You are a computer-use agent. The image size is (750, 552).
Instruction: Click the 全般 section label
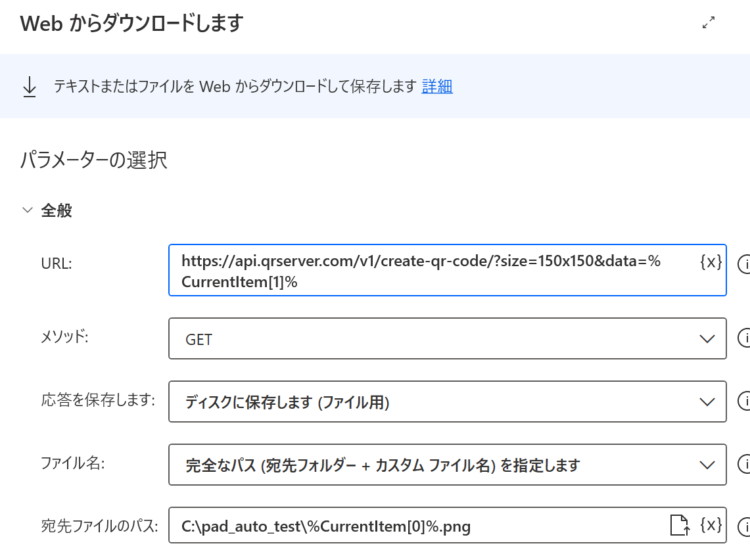[x=56, y=210]
